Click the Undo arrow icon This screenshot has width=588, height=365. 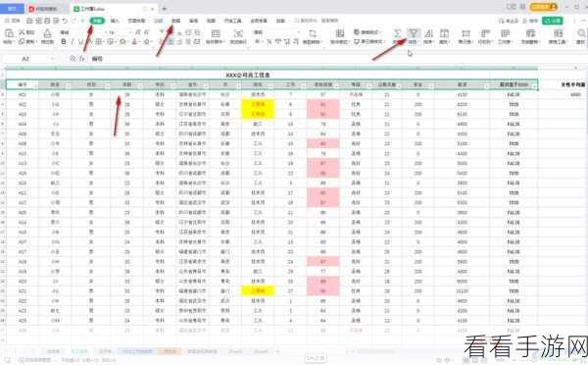(66, 21)
